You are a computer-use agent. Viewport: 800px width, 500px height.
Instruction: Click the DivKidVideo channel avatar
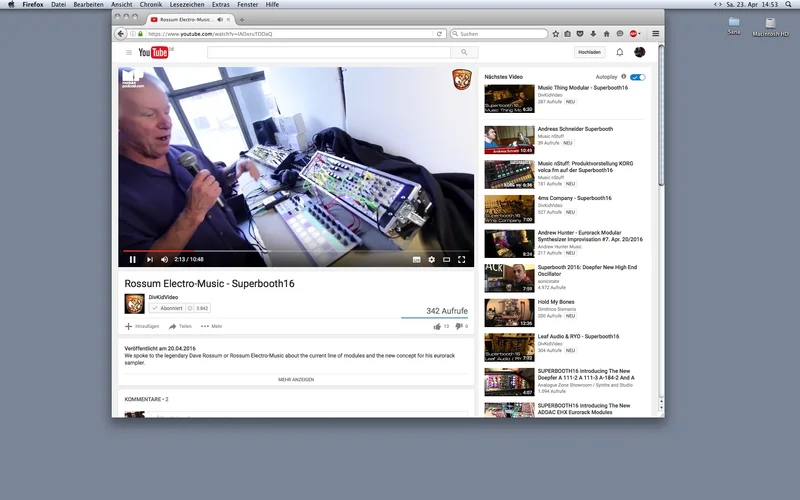pyautogui.click(x=134, y=304)
